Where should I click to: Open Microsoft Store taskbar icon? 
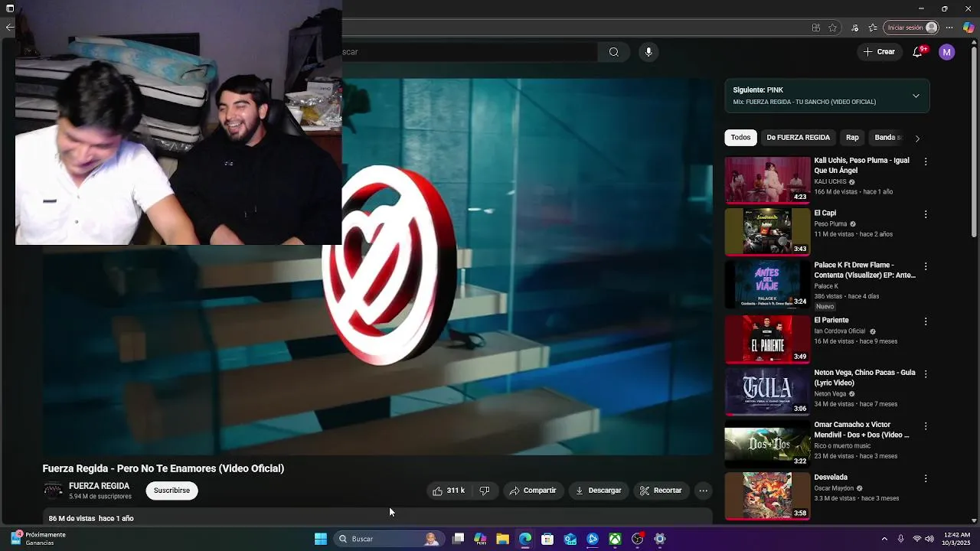[547, 539]
